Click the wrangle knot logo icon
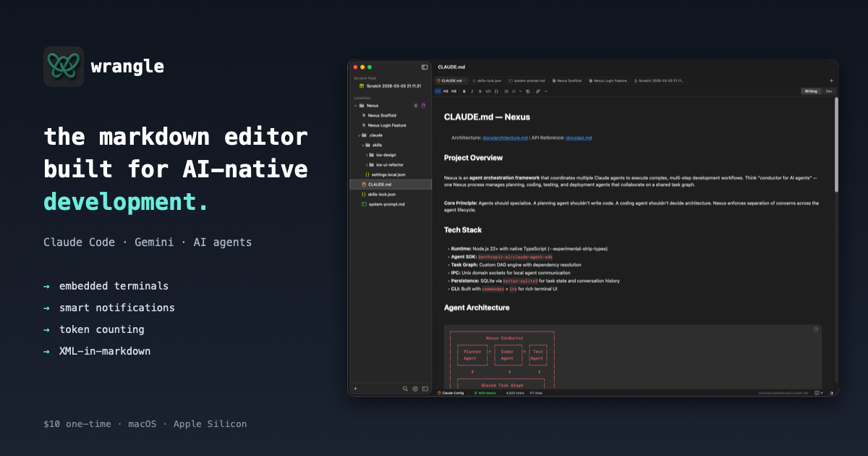868x456 pixels. (64, 67)
